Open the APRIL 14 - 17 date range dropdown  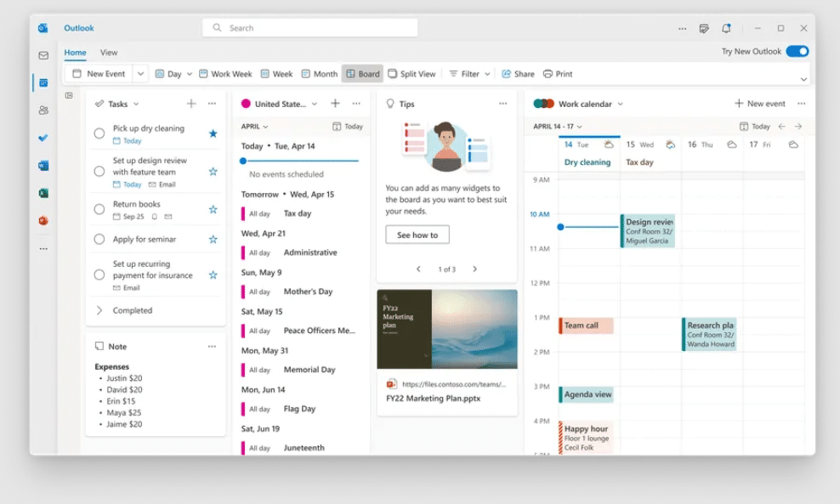tap(558, 127)
